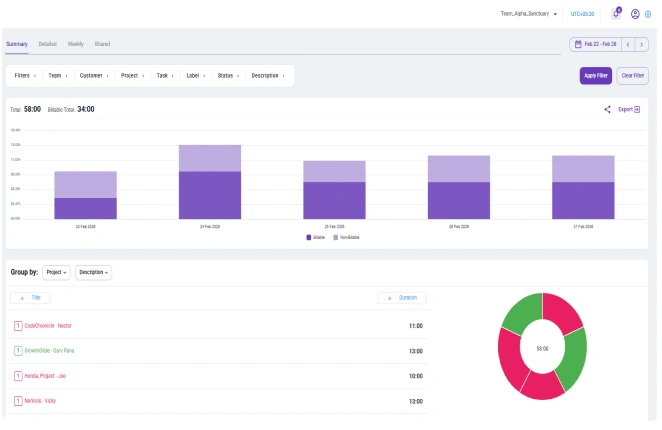Click the Apply Filter button
Screen dimensions: 662x430
pyautogui.click(x=595, y=76)
